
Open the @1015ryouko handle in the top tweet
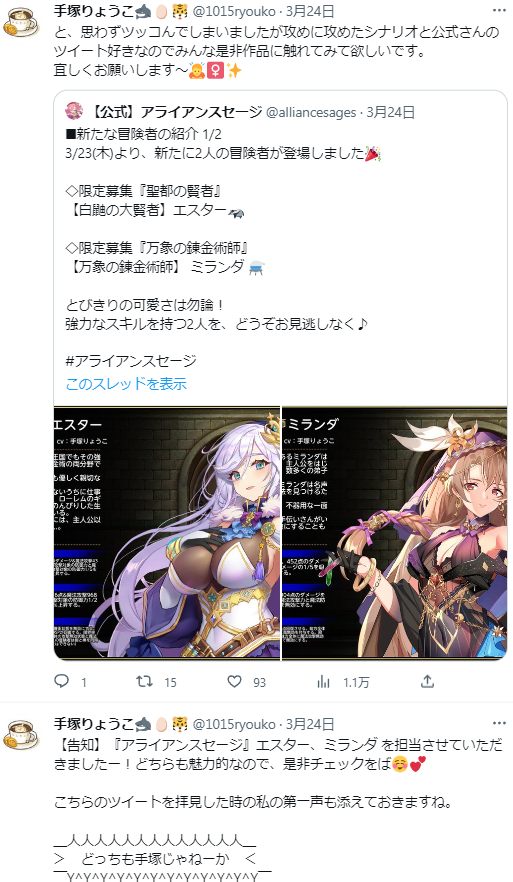point(234,11)
